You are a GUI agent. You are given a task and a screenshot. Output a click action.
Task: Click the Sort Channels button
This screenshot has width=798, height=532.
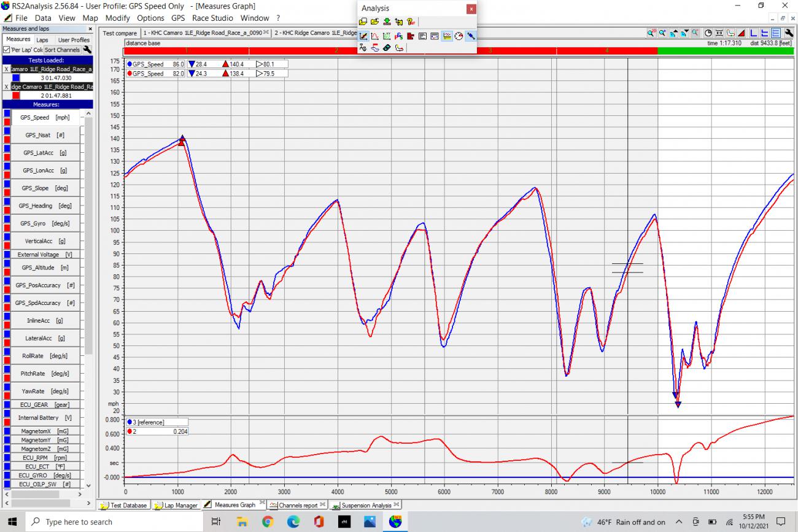coord(62,50)
